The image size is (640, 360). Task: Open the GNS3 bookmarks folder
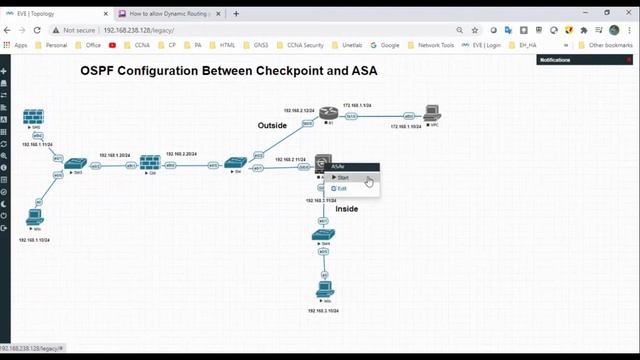[256, 45]
